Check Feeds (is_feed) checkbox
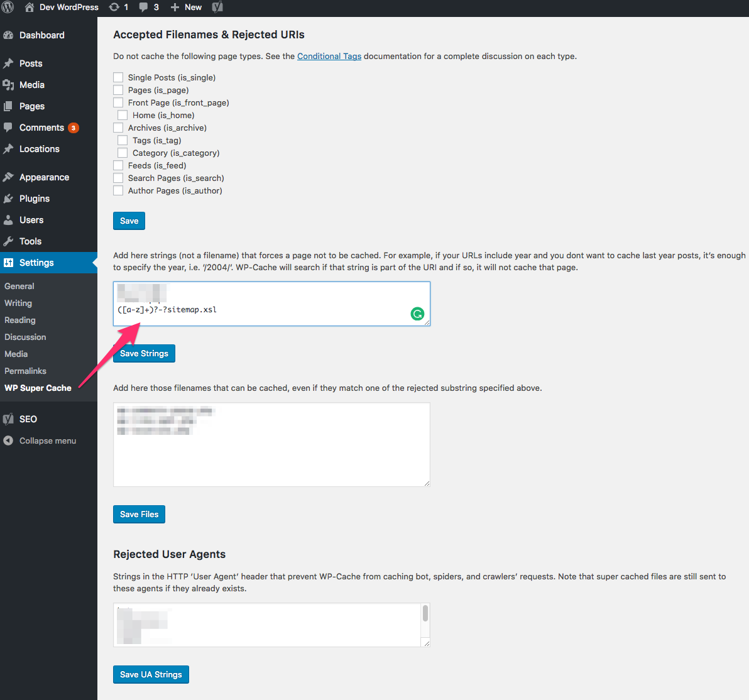Viewport: 749px width, 700px height. (118, 165)
